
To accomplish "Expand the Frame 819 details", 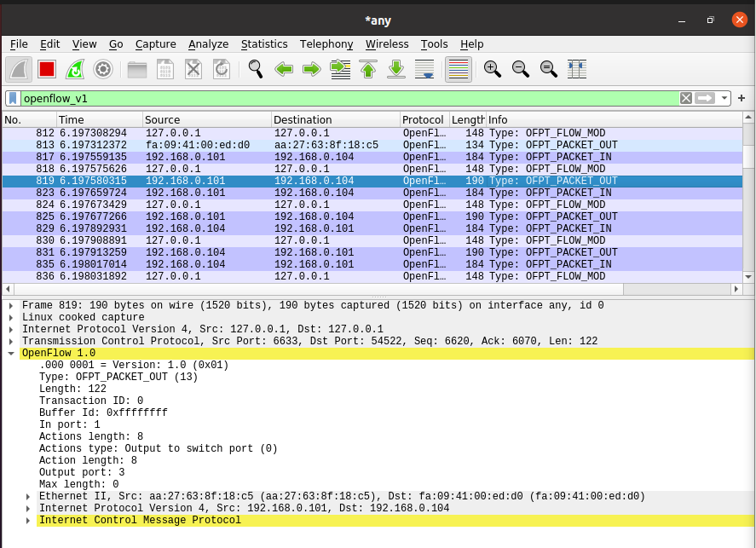I will point(11,306).
